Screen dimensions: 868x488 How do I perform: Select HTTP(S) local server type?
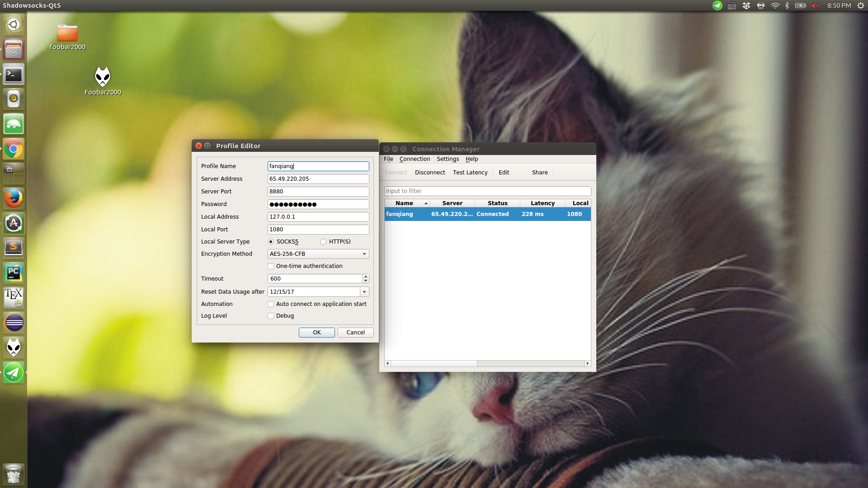pos(335,242)
